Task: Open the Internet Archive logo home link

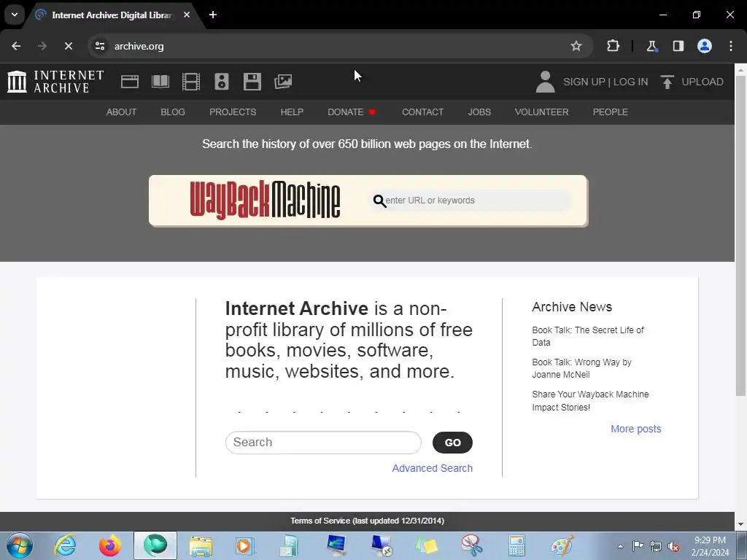Action: (x=55, y=82)
